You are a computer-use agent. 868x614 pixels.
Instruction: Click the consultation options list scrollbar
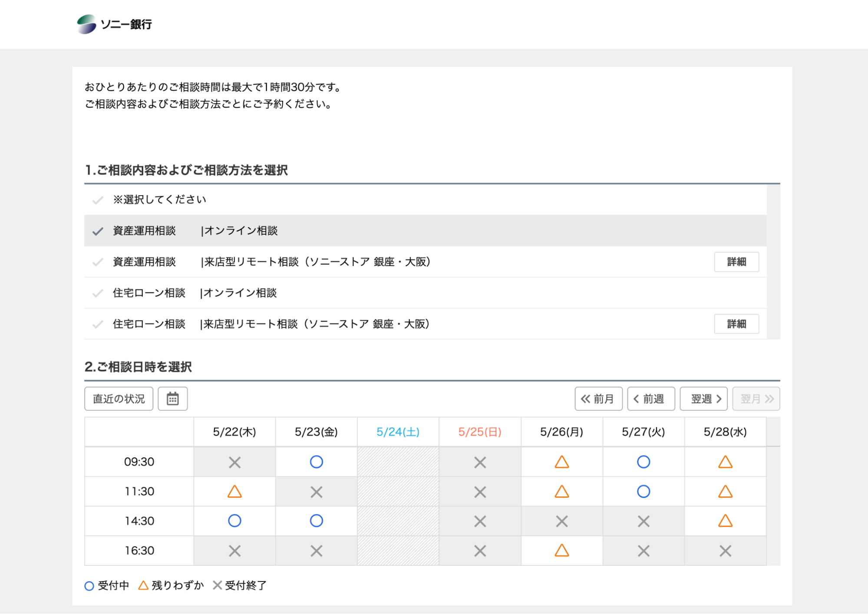pyautogui.click(x=773, y=262)
